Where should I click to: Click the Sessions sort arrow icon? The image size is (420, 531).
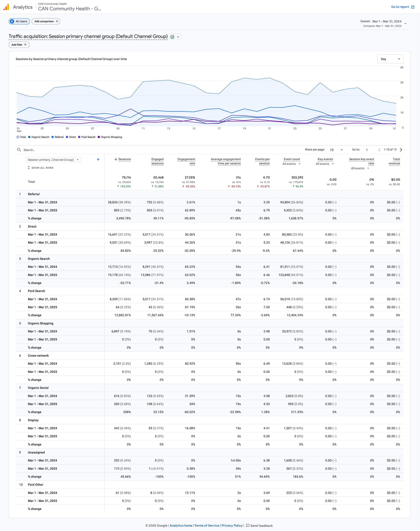(x=116, y=159)
